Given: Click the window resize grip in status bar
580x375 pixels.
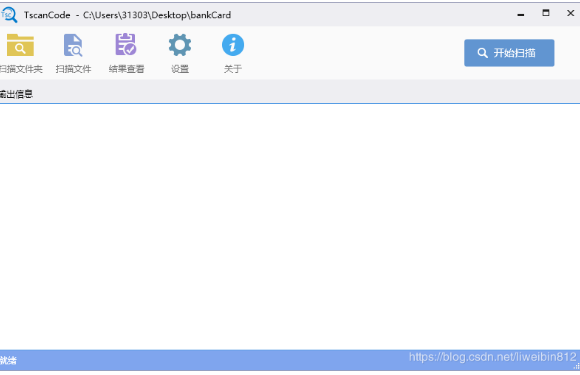Looking at the screenshot, I should (x=576, y=366).
